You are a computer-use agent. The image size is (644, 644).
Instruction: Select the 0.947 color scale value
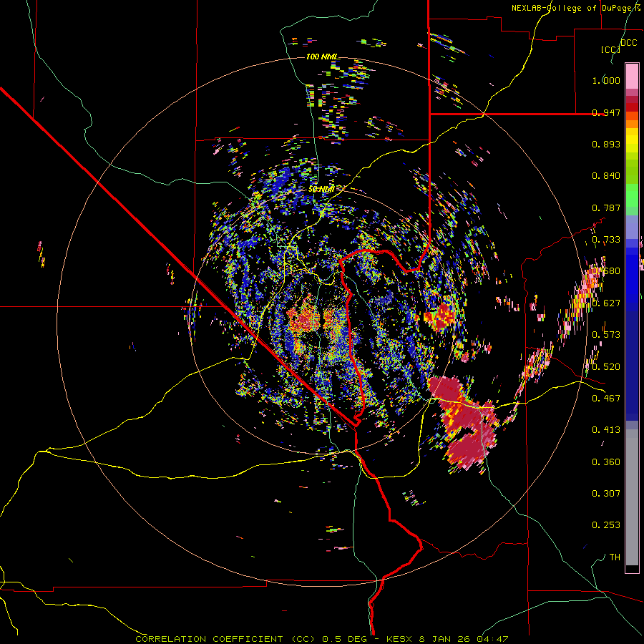coord(606,112)
